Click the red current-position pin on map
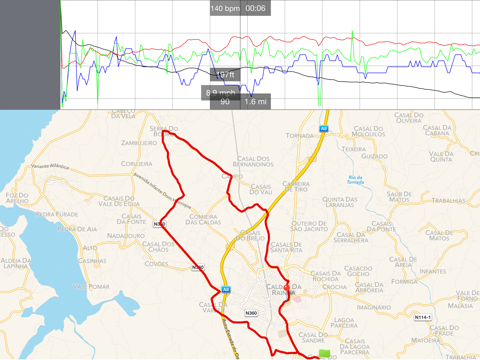 [286, 288]
